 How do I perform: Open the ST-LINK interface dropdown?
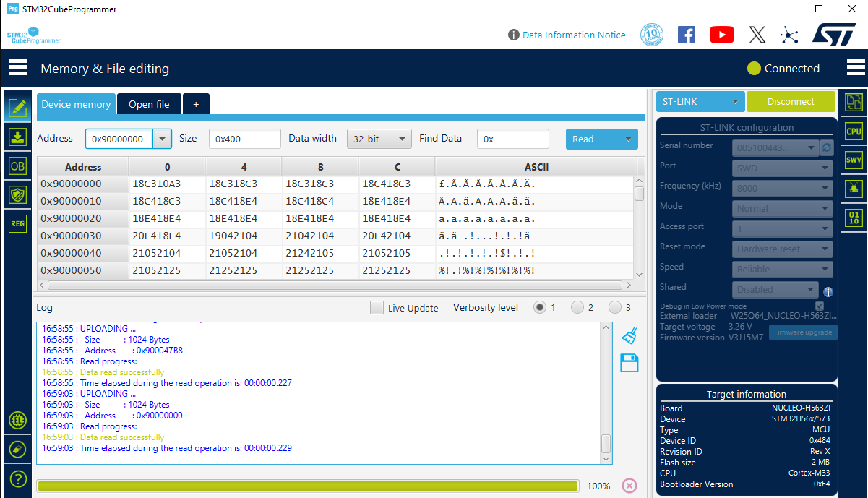point(700,102)
